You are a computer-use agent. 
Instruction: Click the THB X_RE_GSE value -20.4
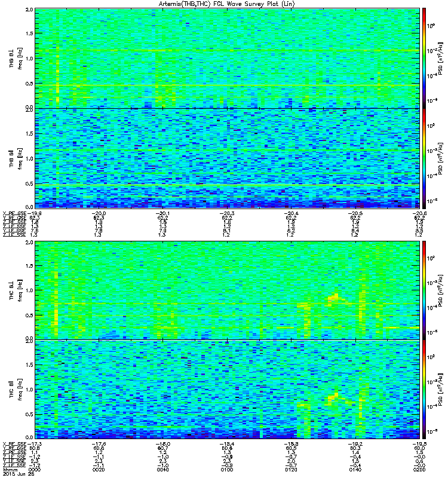291,213
